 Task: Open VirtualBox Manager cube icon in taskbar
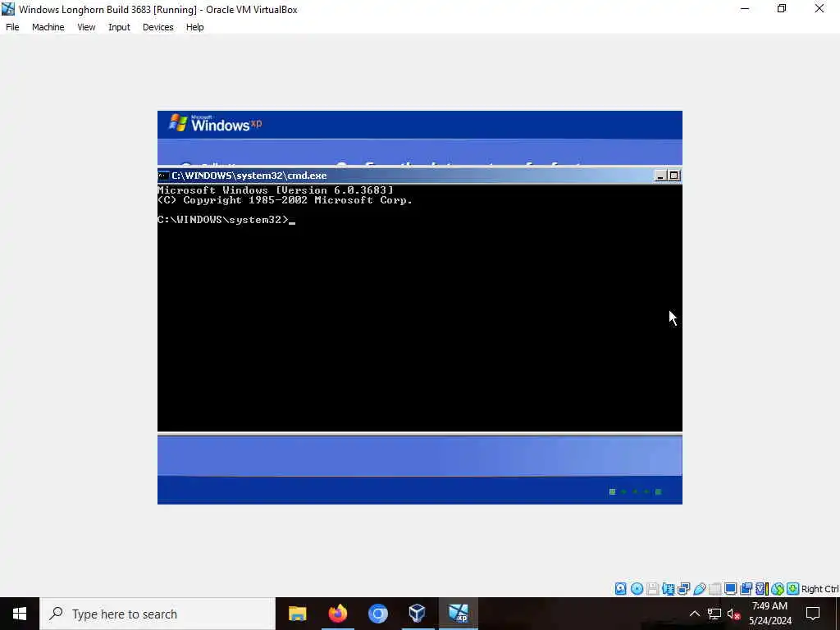pos(418,614)
